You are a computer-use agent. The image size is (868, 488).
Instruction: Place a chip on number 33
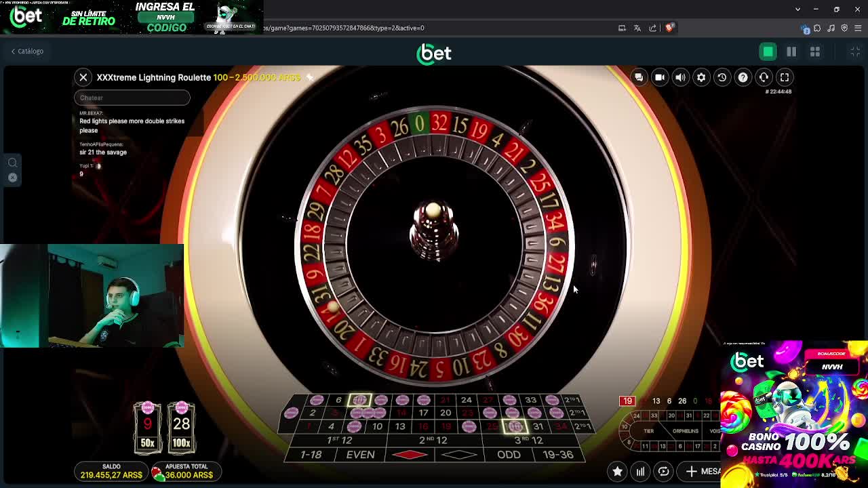[530, 401]
